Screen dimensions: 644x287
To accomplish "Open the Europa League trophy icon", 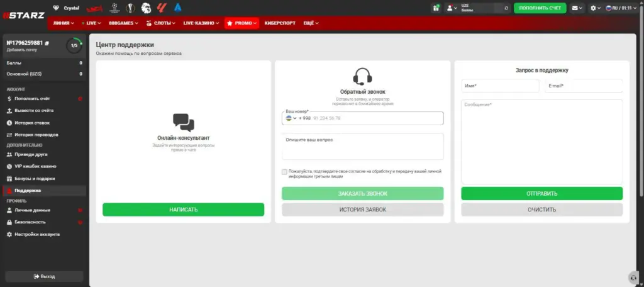I will tap(130, 8).
